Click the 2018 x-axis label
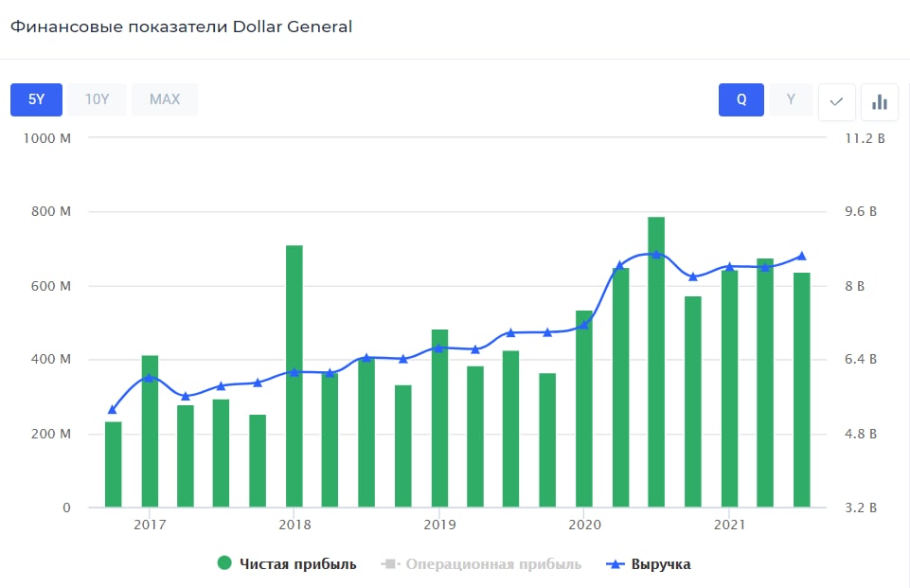910x588 pixels. tap(294, 525)
